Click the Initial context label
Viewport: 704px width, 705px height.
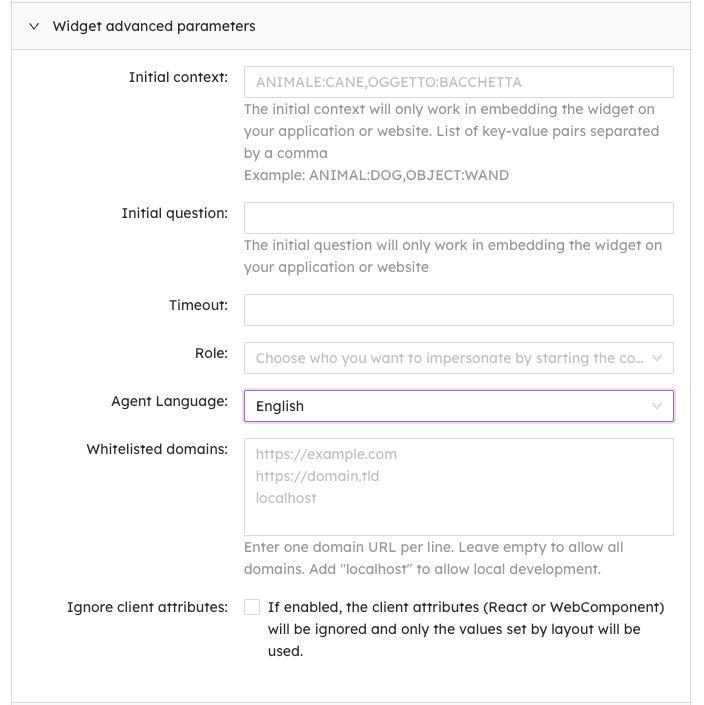pos(178,77)
